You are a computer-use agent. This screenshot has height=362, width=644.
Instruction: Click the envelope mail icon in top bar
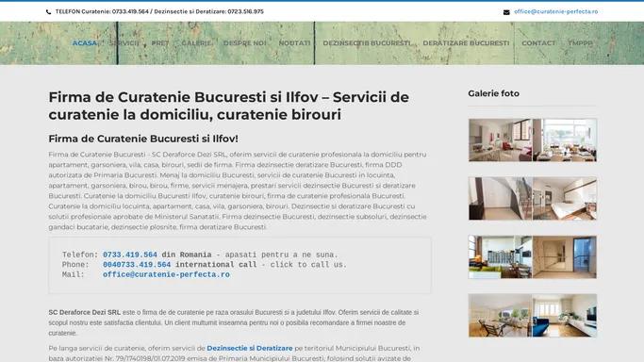pyautogui.click(x=506, y=12)
